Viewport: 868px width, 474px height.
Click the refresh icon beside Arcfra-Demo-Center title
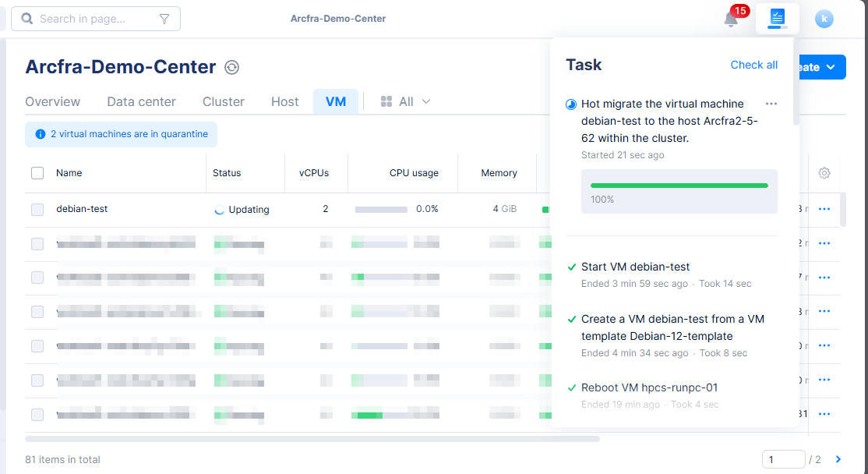(231, 68)
